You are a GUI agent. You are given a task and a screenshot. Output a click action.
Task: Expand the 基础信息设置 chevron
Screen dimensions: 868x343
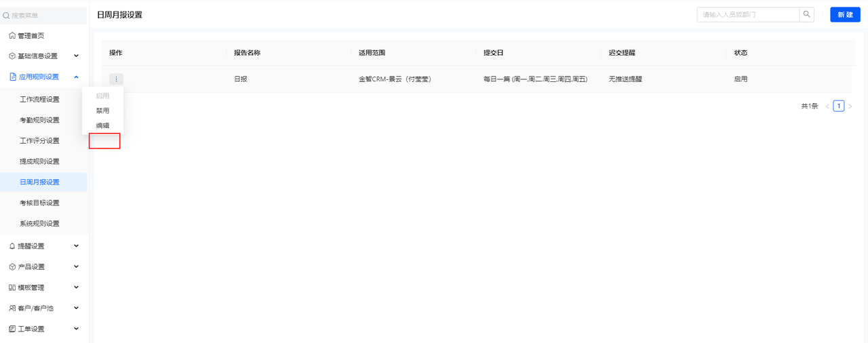[76, 56]
